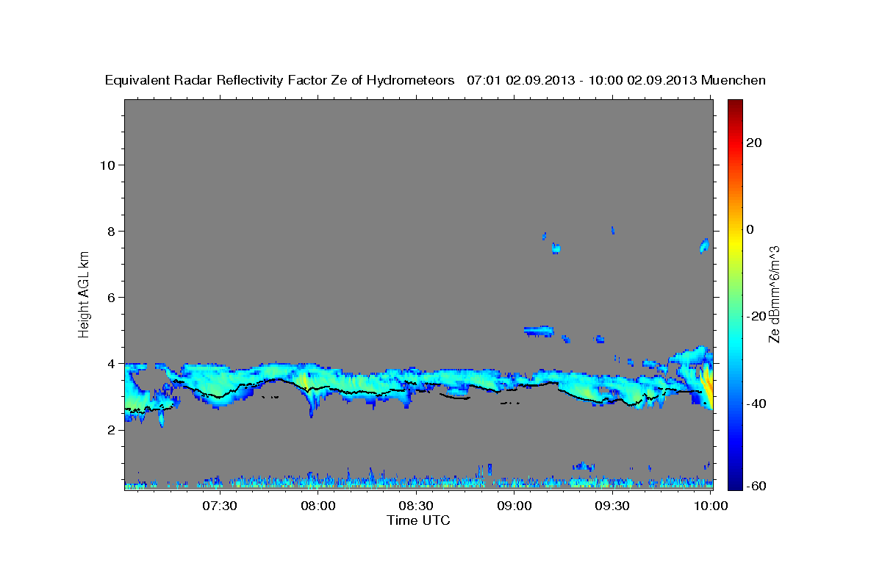Image resolution: width=882 pixels, height=588 pixels.
Task: Click the 'Height AGL km' axis label
Action: tap(84, 294)
